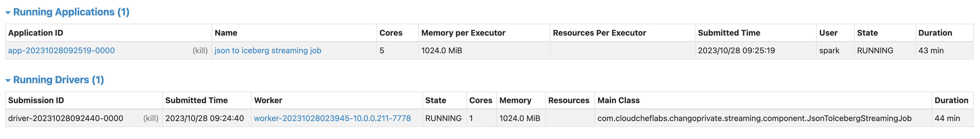Screen dimensions: 980x139
Task: Click the Application ID column header
Action: coord(36,33)
